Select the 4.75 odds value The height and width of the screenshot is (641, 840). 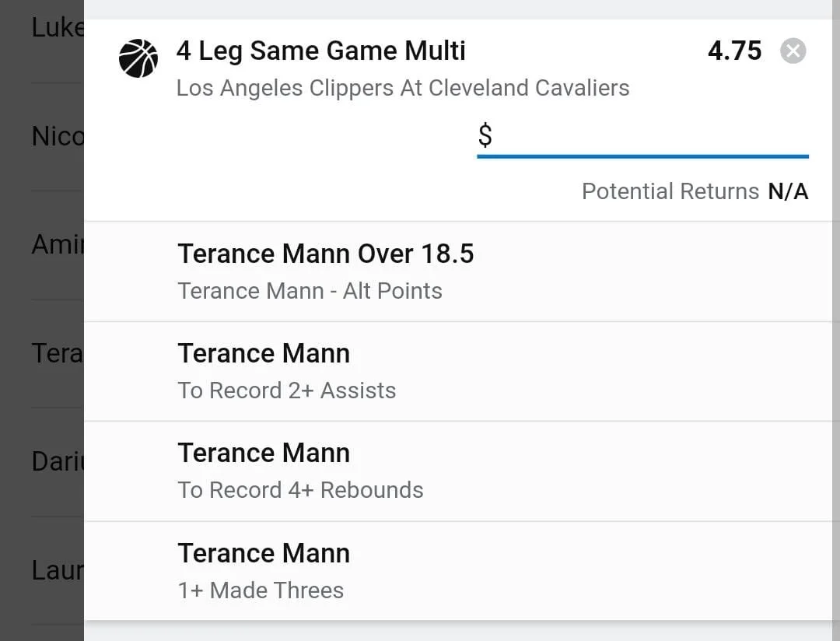[734, 51]
